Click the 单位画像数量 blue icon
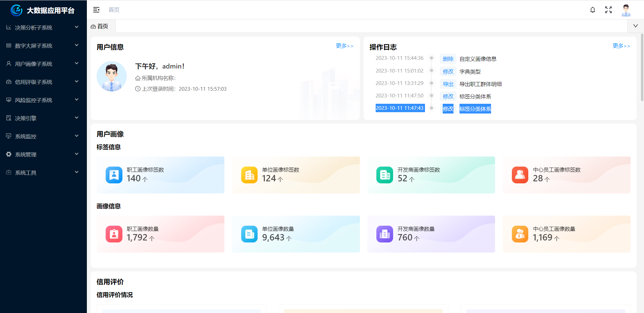Screen dimensions: 644x313 point(249,234)
